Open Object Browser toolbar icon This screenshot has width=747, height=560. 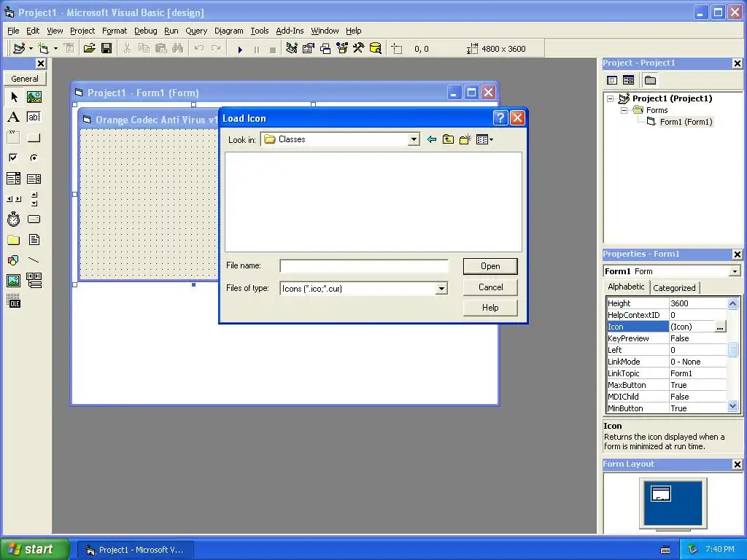[342, 49]
